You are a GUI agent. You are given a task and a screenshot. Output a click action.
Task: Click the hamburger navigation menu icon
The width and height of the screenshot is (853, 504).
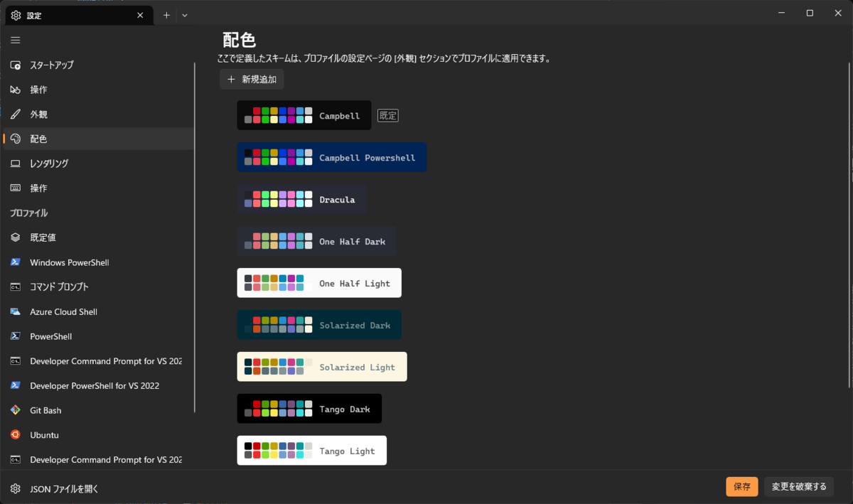click(16, 40)
